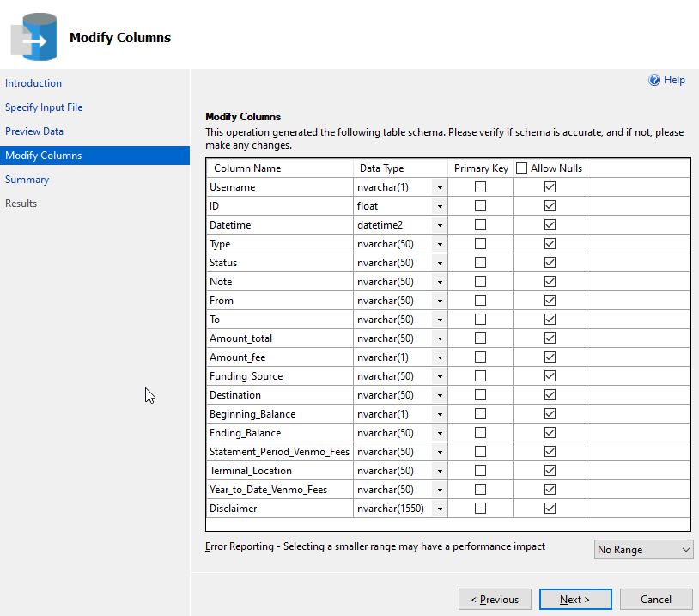
Task: Click the database import wizard icon
Action: tap(34, 38)
